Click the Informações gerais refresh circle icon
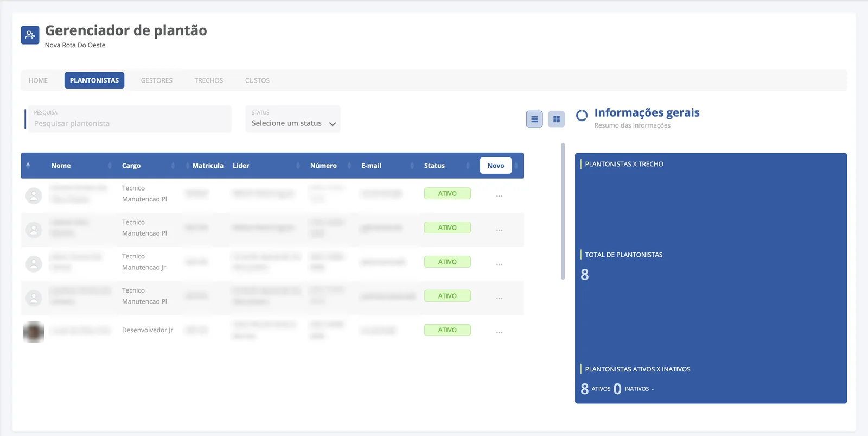 point(582,116)
